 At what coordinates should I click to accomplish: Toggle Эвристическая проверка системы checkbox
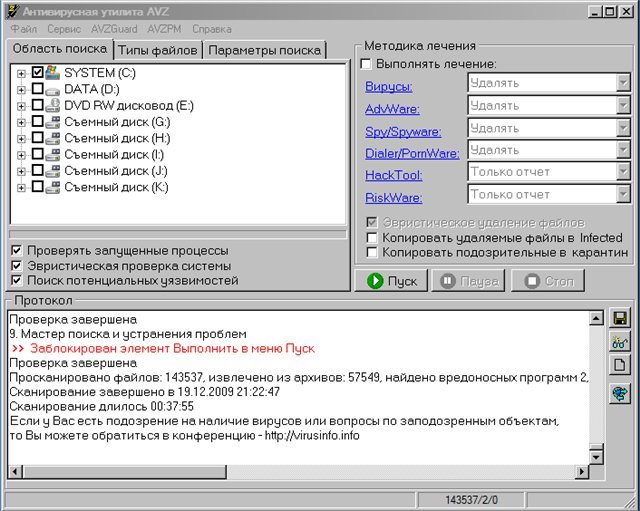click(17, 266)
